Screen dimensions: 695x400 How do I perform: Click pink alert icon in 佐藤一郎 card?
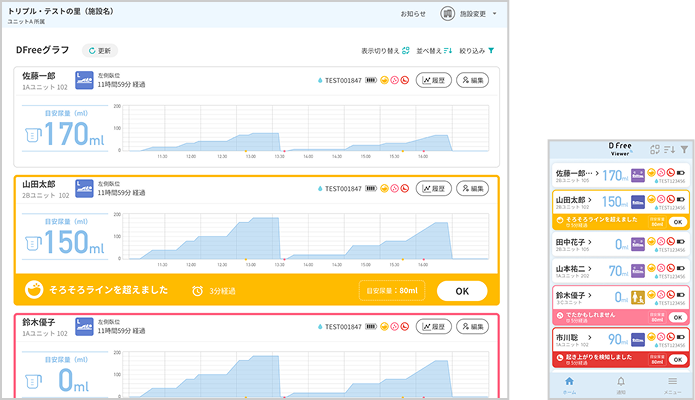394,80
